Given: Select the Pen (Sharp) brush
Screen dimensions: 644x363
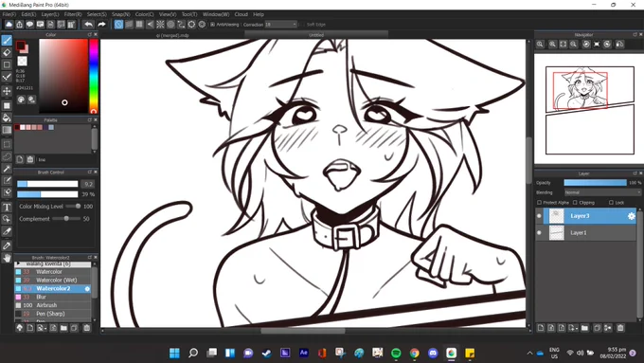Looking at the screenshot, I should point(53,314).
